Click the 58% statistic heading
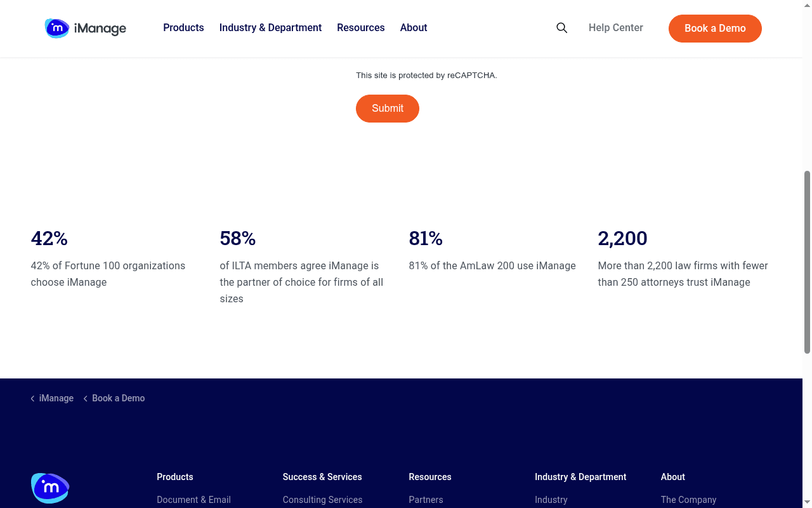This screenshot has height=508, width=812. [x=238, y=239]
